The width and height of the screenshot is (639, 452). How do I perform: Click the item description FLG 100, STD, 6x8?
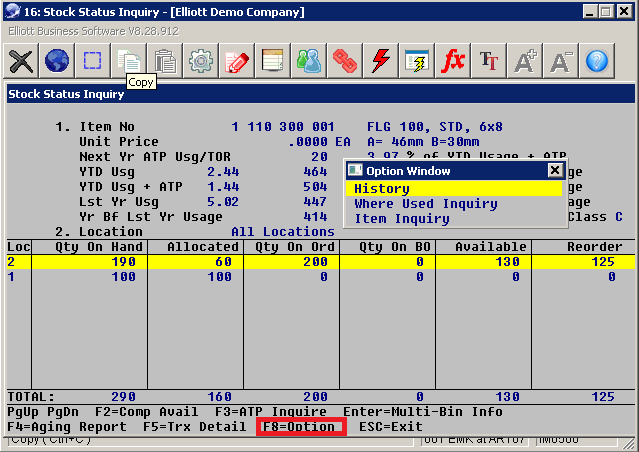point(435,127)
